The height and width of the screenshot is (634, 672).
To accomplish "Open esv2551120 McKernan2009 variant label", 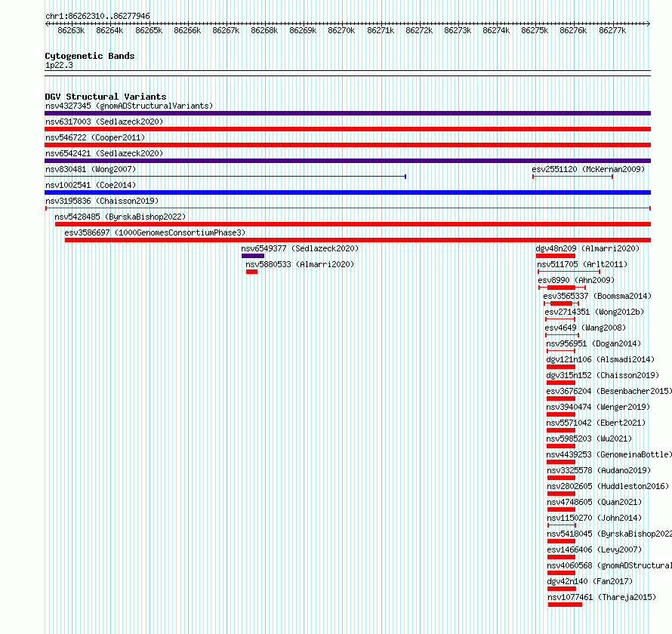I will point(588,169).
